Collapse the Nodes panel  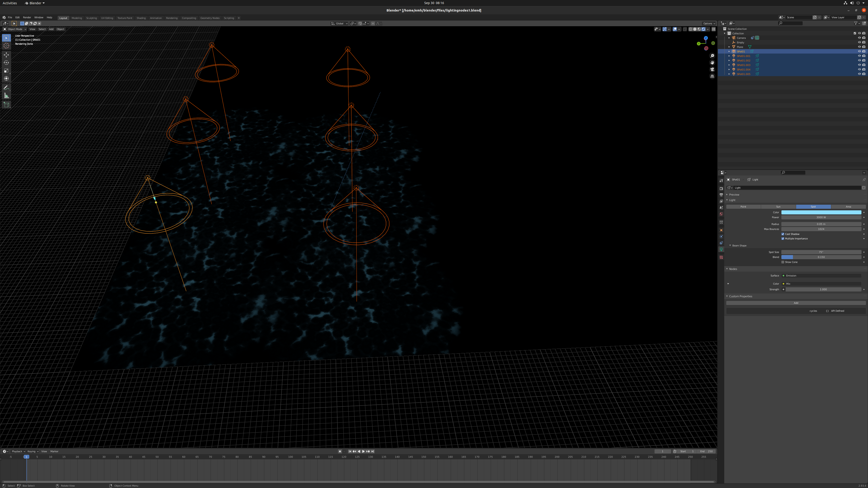click(x=727, y=269)
